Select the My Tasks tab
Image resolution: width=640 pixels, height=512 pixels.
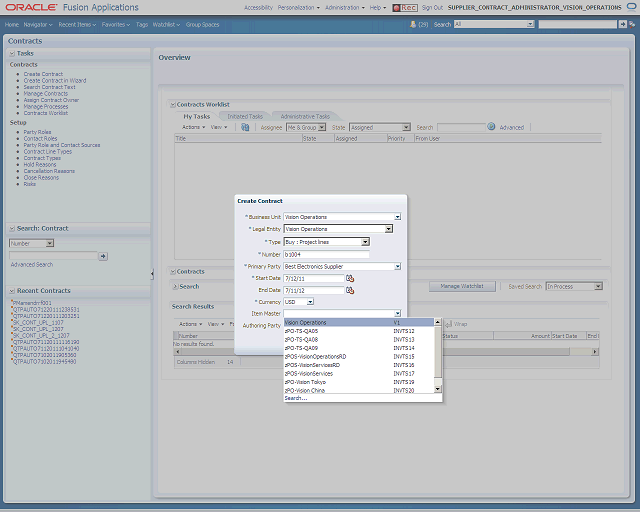(x=196, y=116)
